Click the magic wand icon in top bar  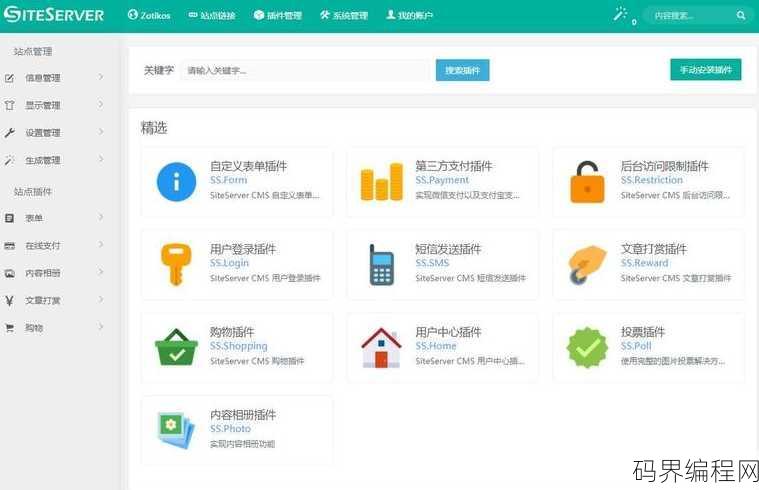pos(621,14)
